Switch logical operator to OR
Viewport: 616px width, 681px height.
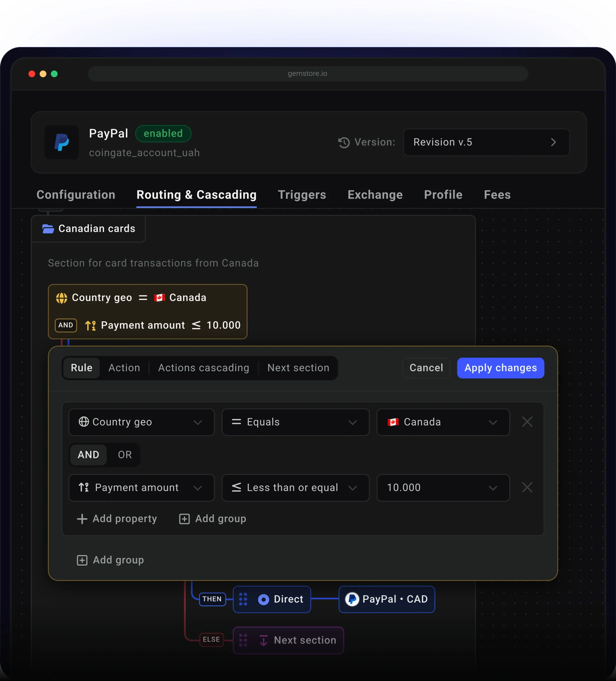(x=125, y=455)
